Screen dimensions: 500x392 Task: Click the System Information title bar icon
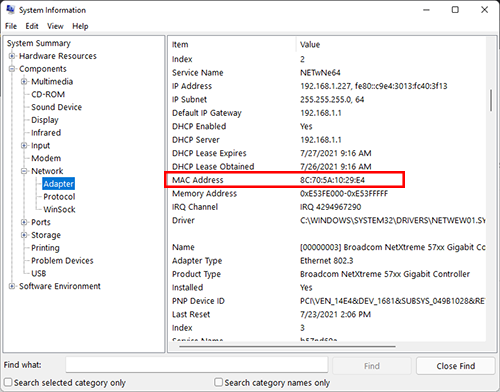(x=10, y=9)
